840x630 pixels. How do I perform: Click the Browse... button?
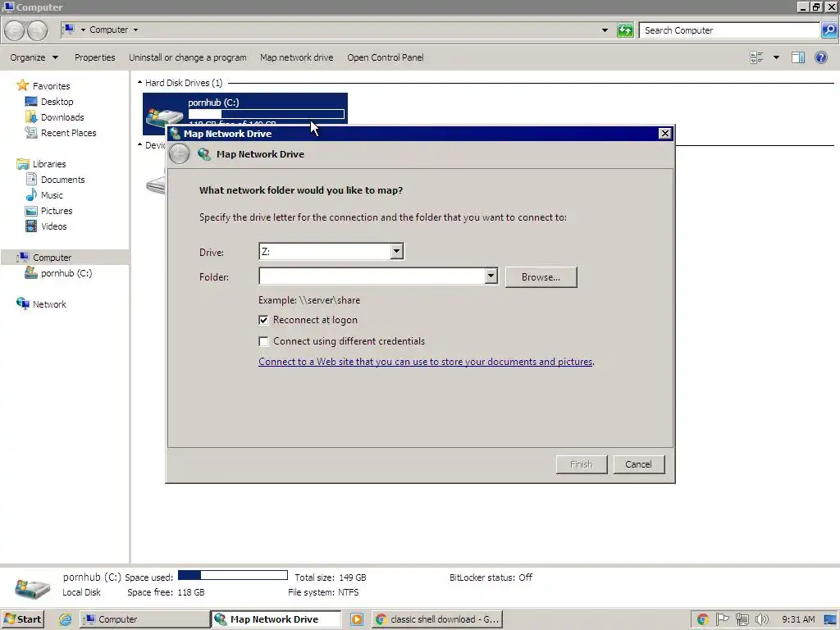click(541, 277)
